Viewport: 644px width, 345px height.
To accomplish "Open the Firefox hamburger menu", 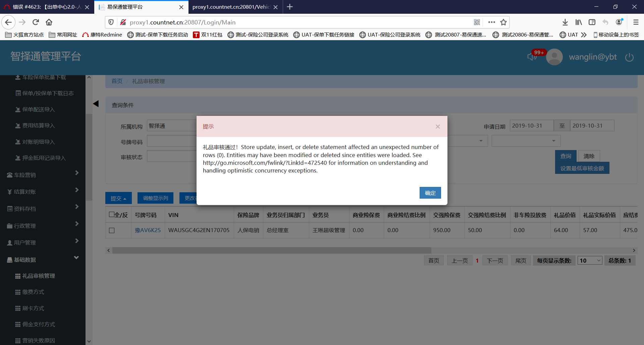I will coord(636,22).
